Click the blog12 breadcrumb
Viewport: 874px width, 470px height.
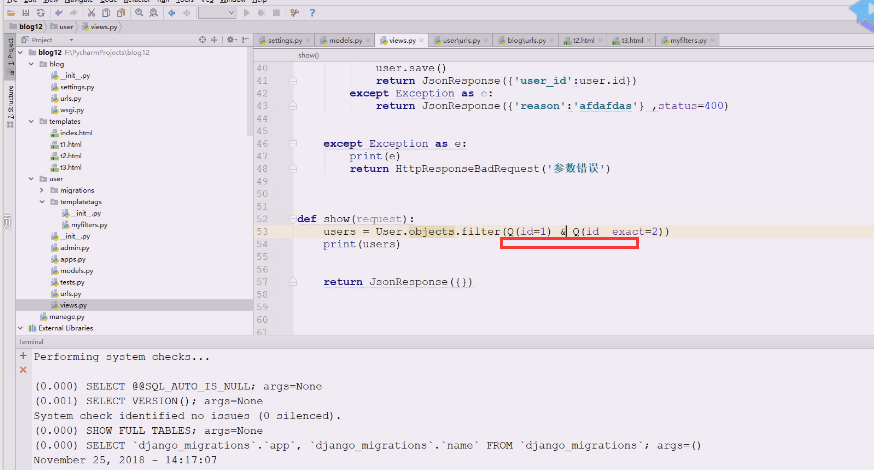coord(26,26)
